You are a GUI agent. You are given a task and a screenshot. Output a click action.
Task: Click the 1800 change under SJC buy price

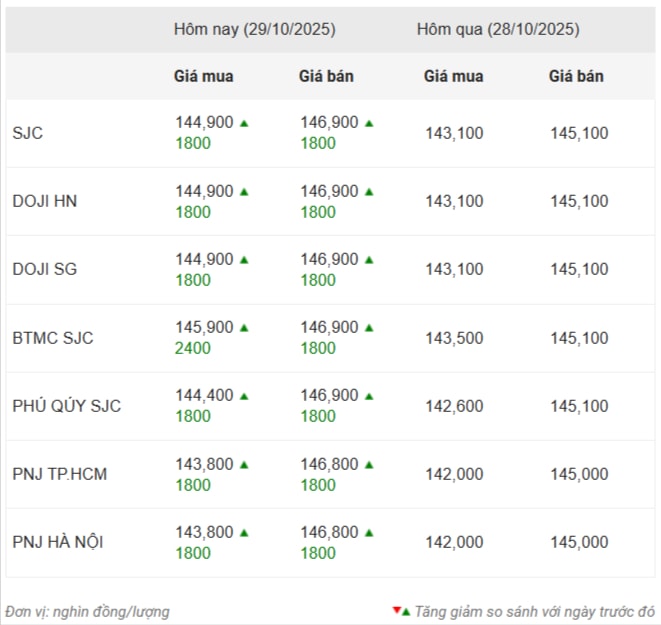[x=193, y=143]
